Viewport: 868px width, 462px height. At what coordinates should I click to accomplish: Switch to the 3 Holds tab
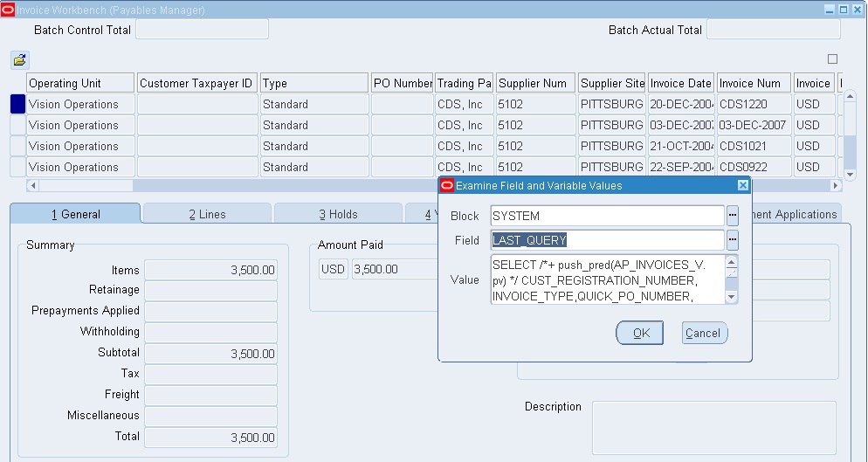pyautogui.click(x=338, y=214)
